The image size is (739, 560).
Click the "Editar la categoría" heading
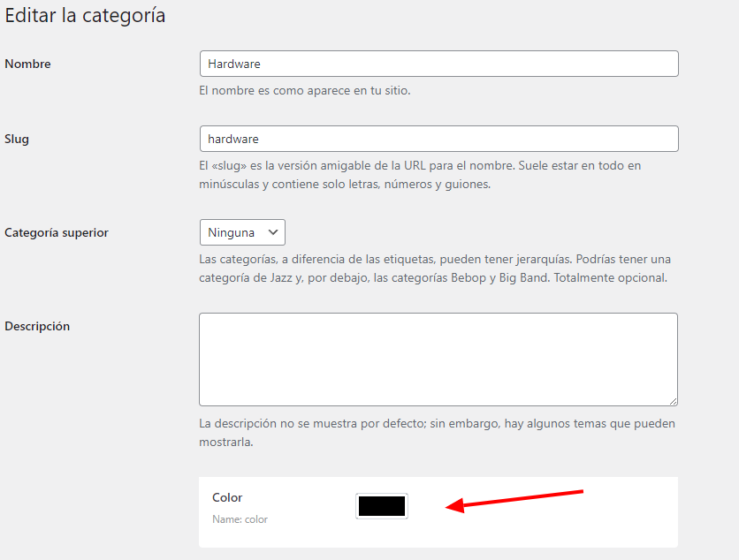click(x=86, y=16)
